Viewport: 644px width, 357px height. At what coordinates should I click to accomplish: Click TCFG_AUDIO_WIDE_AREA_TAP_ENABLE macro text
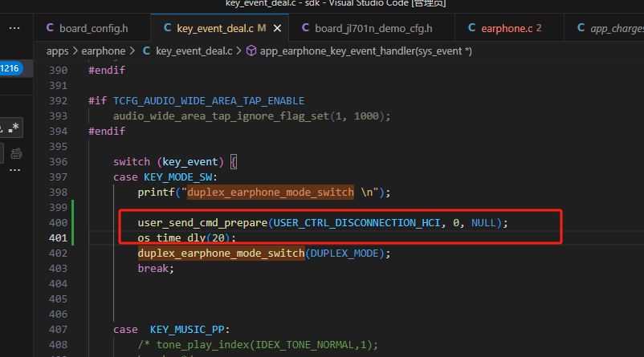[x=209, y=101]
